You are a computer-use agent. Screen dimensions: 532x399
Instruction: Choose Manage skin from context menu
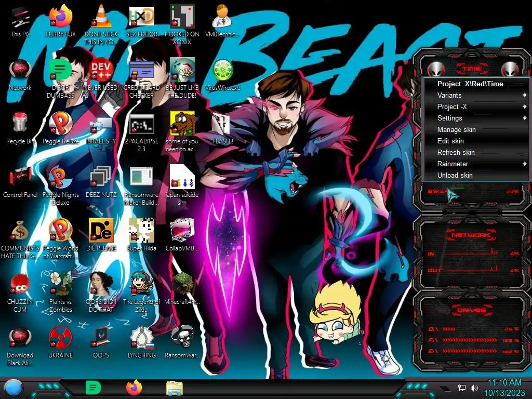(x=476, y=129)
